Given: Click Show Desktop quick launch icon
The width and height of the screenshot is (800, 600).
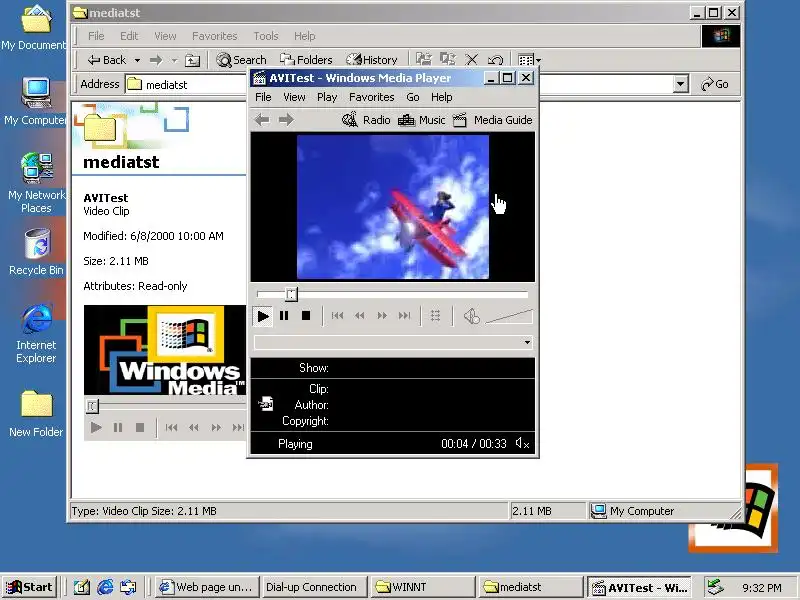Looking at the screenshot, I should tap(82, 587).
